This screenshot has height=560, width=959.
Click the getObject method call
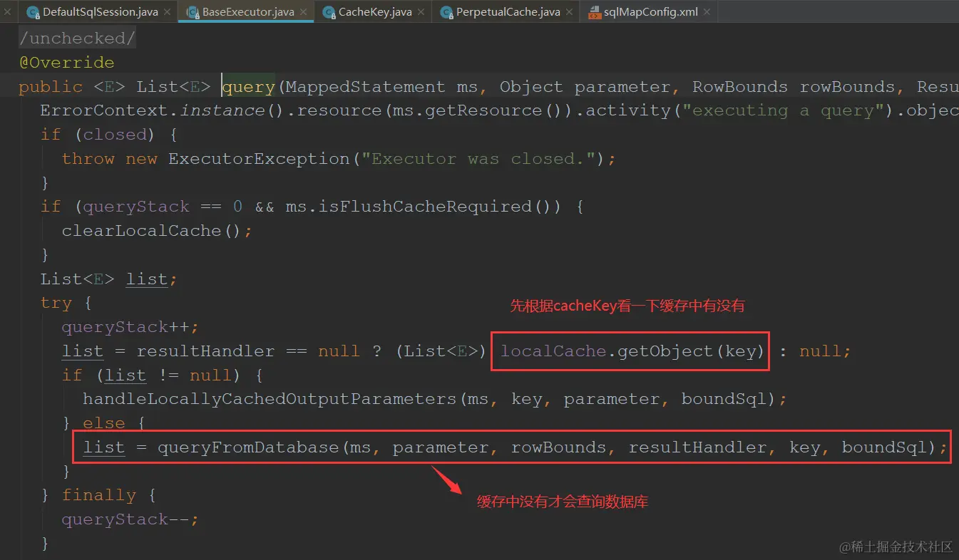point(665,351)
